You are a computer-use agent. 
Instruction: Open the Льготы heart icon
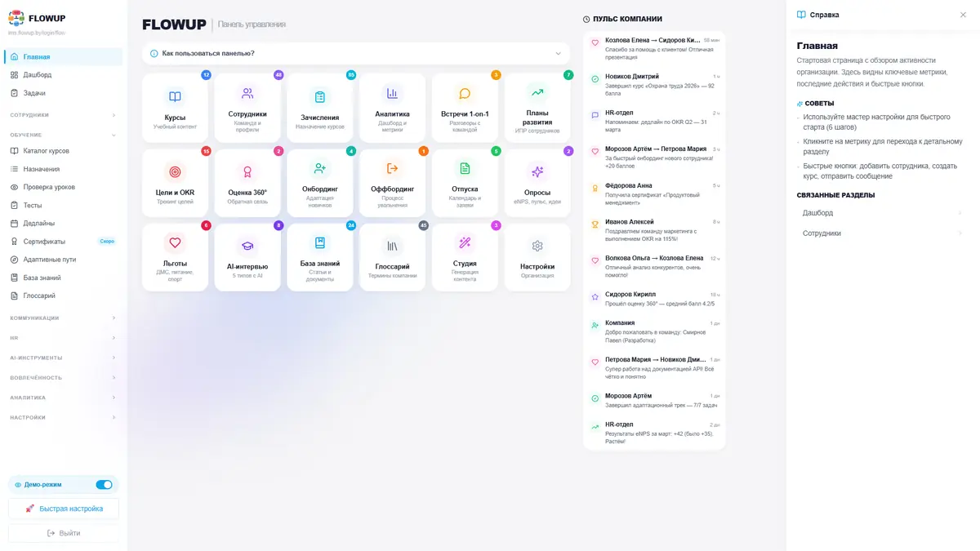click(175, 242)
